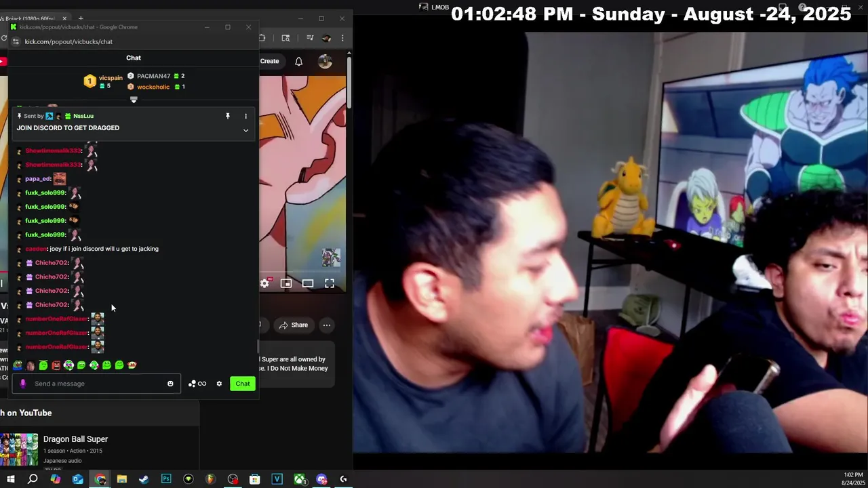Open the Dragon Ball Super title link
The width and height of the screenshot is (868, 488).
pos(75,439)
